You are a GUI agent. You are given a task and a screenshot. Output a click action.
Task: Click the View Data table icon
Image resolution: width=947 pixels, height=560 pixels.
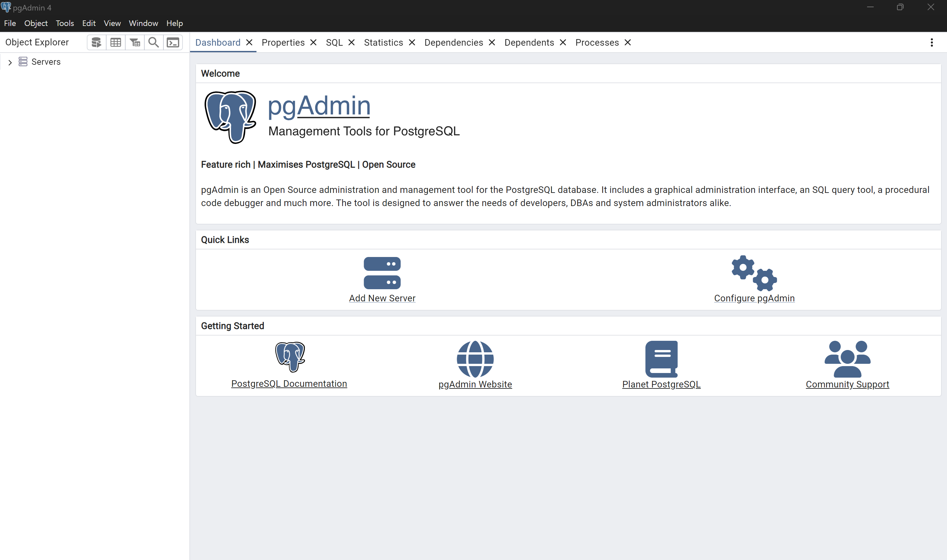[x=115, y=42]
